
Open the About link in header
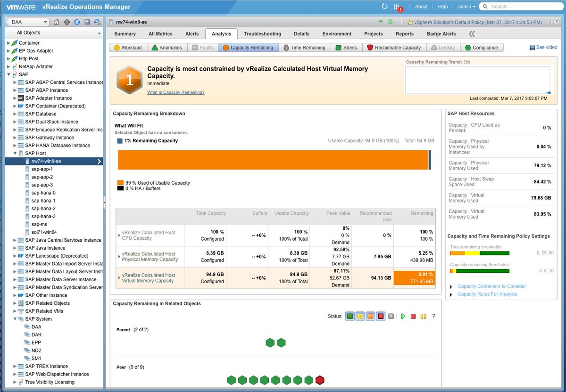coord(421,7)
